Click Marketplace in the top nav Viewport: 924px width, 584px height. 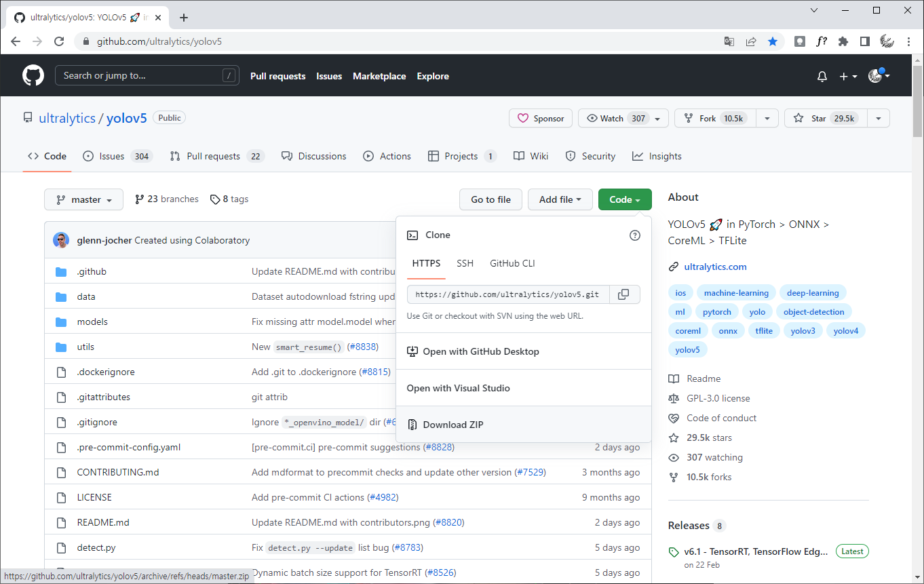coord(379,76)
